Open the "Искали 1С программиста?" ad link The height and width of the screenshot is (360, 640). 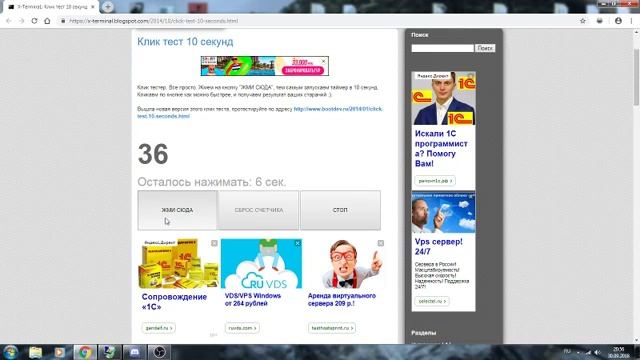[441, 149]
